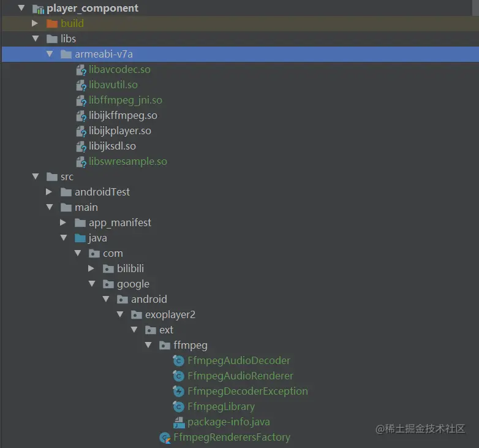Click the orange build folder icon
Screen dimensions: 479x448
pyautogui.click(x=52, y=23)
